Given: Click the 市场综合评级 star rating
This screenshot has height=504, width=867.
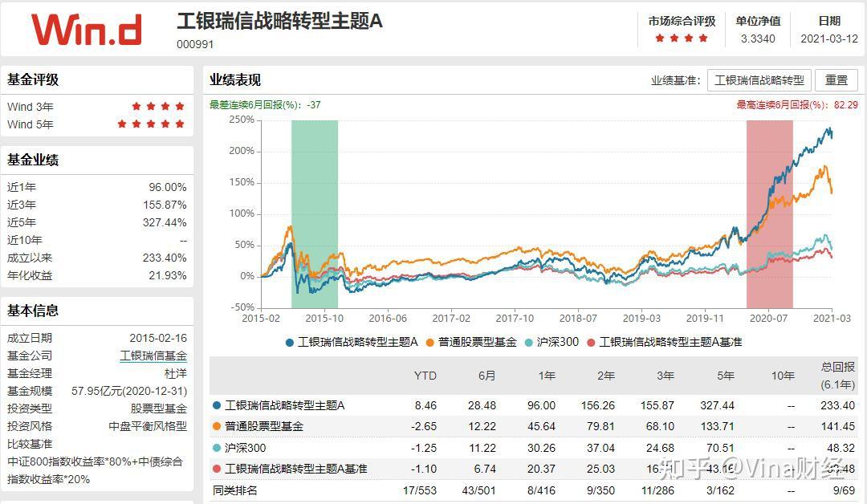Looking at the screenshot, I should pos(682,39).
